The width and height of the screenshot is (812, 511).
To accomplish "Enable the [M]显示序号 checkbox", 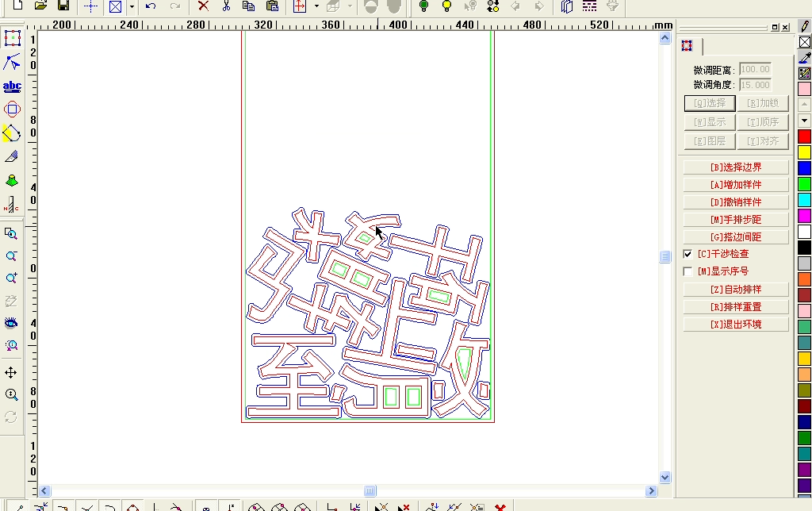I will (688, 271).
